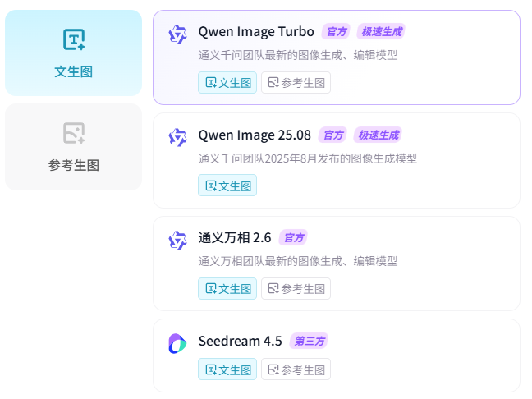Click the 第三方 badge on Seedream 4.5
Viewport: 532px width, 399px height.
(309, 341)
